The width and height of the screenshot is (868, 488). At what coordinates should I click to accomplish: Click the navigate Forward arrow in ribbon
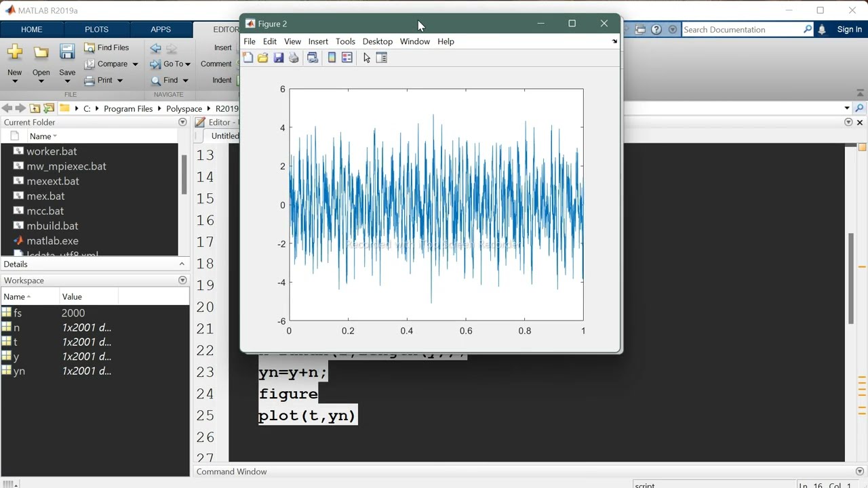click(x=172, y=48)
